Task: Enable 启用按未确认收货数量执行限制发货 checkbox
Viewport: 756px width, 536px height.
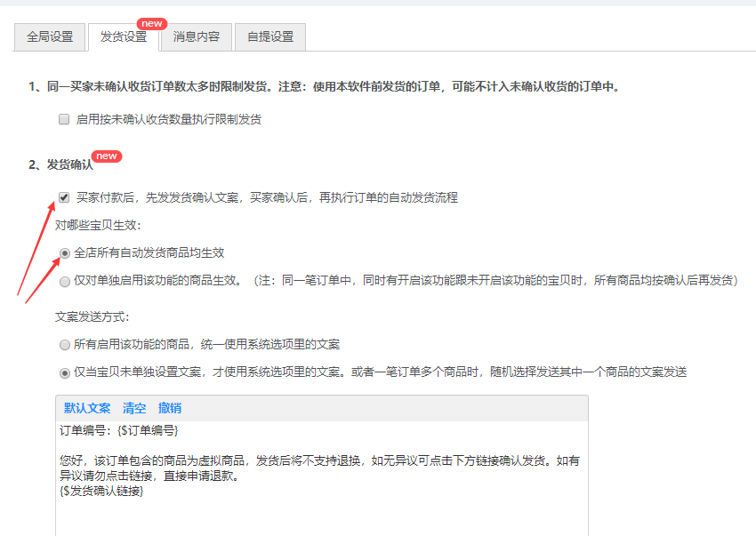Action: click(x=64, y=119)
